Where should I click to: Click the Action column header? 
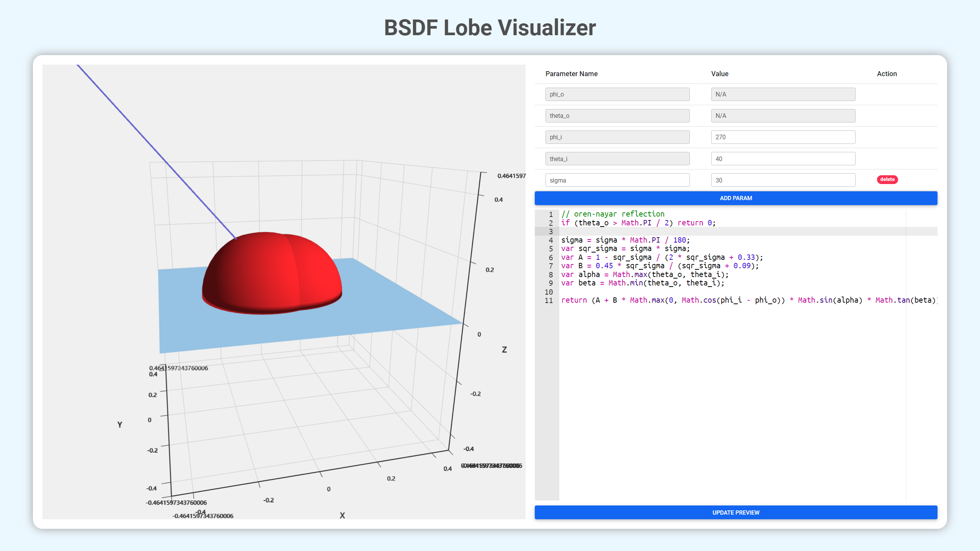click(x=887, y=73)
